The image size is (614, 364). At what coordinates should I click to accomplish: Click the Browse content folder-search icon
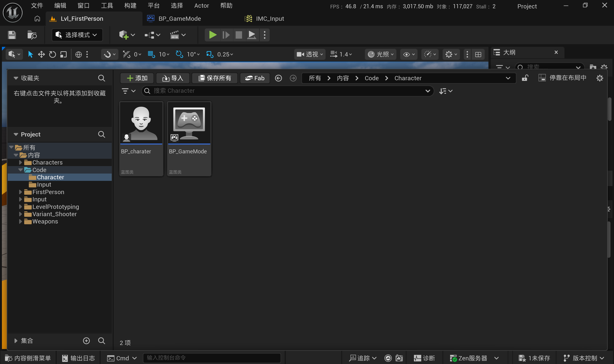click(x=32, y=35)
